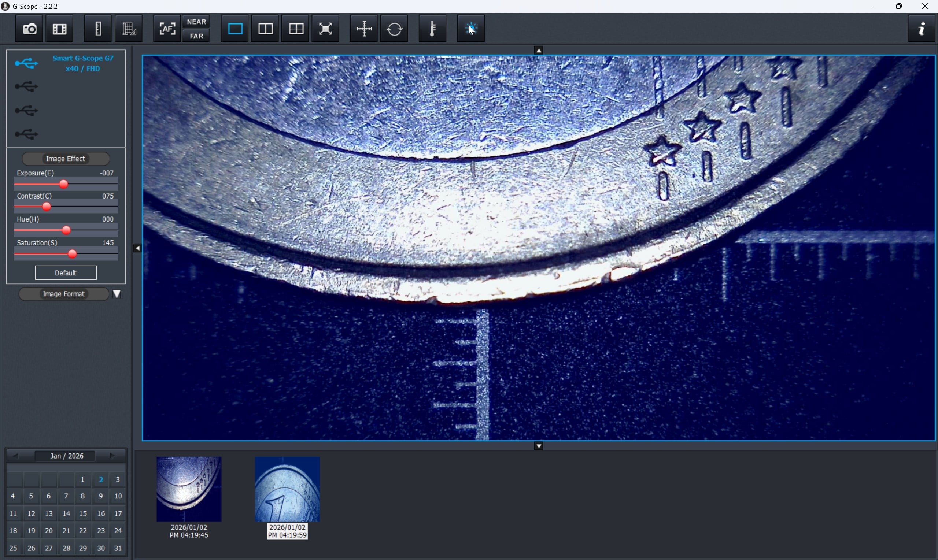
Task: Open the ruler measurement tool
Action: click(x=98, y=29)
